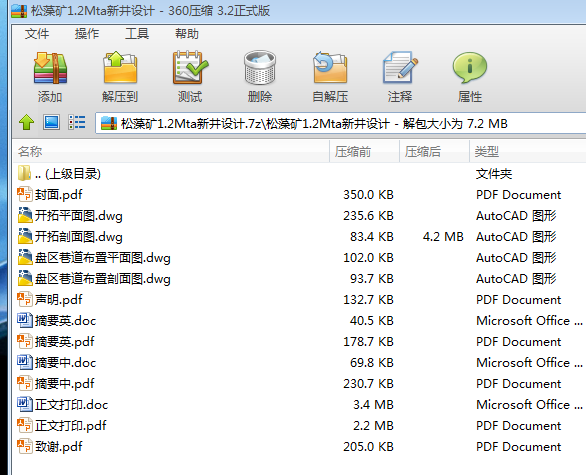Screen dimensions: 586x475
Task: Select the 摘要中.pdf file icon
Action: pos(25,383)
